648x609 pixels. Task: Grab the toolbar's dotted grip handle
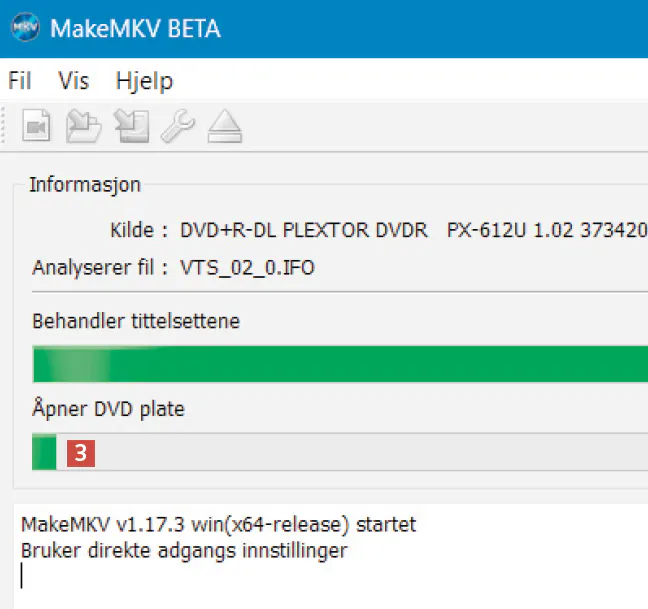(11, 127)
